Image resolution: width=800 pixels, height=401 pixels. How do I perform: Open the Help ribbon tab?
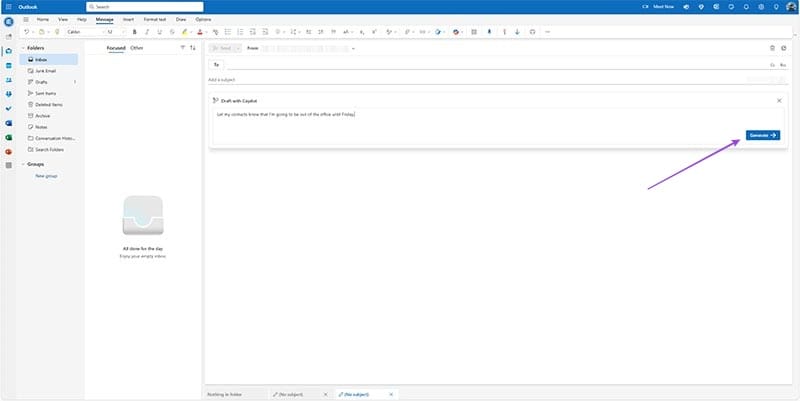point(82,19)
